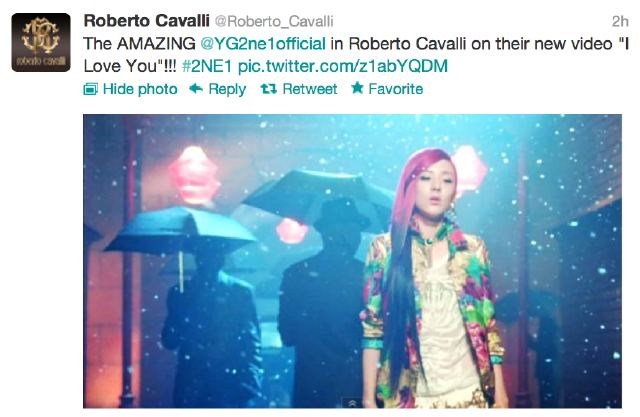Select the Reply text link
Viewport: 640px width, 417px height.
point(227,89)
